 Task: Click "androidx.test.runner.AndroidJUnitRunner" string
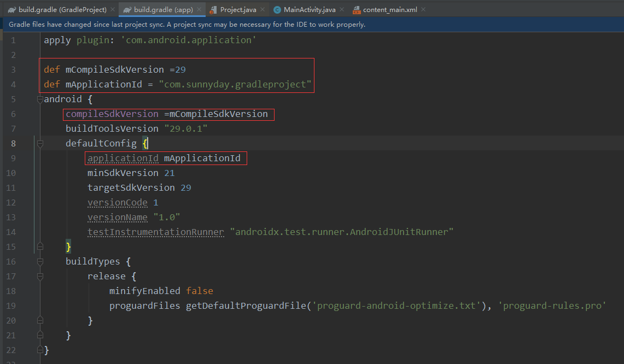[341, 232]
